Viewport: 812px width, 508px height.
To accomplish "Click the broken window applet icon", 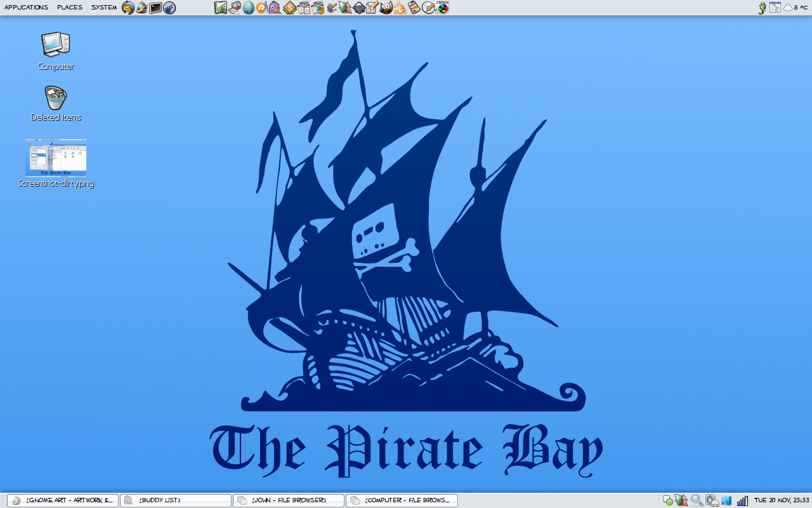I will (x=775, y=8).
